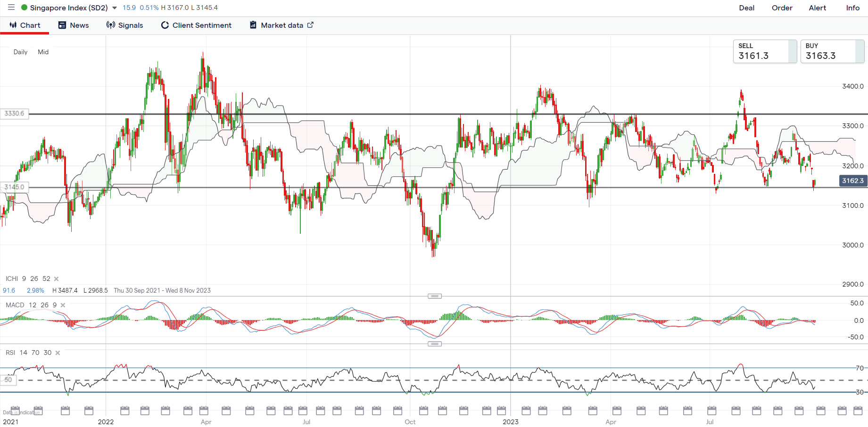Click the daily change value 15.9
868x427 pixels.
pos(129,8)
